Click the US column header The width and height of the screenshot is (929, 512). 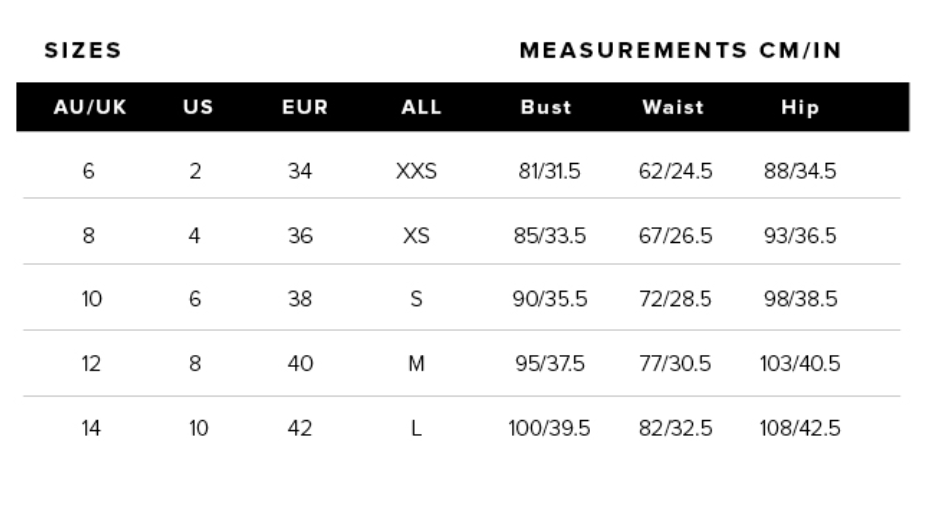(196, 108)
